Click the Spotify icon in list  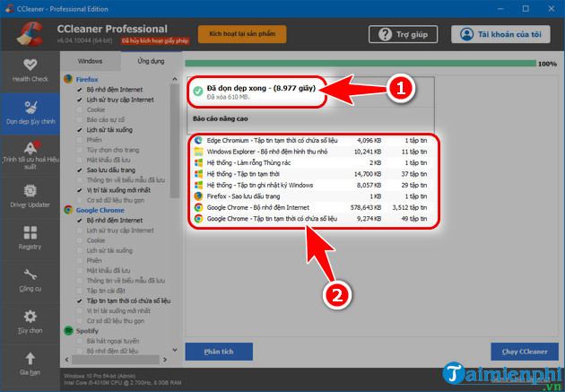click(x=68, y=330)
